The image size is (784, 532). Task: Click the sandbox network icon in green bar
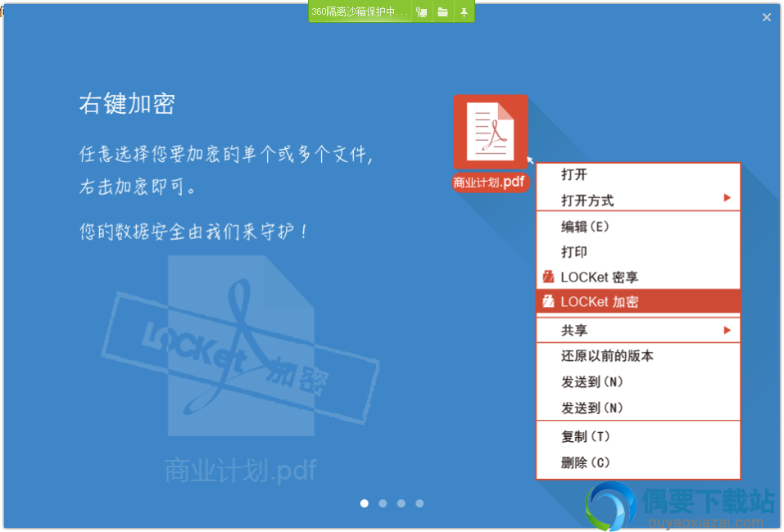pos(422,12)
